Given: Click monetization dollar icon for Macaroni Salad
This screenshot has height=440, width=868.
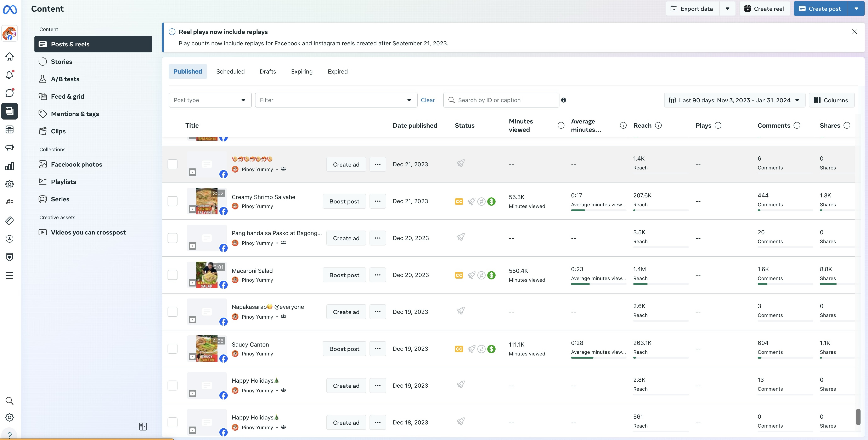Looking at the screenshot, I should click(x=492, y=275).
